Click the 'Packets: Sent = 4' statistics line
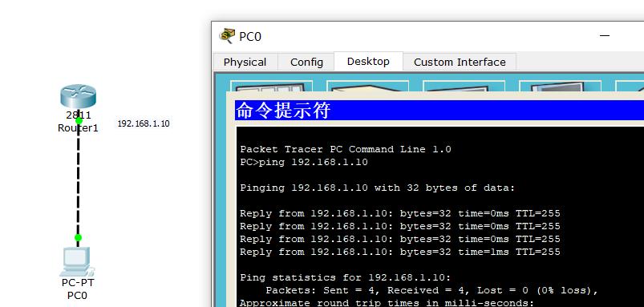The width and height of the screenshot is (644, 307). [x=431, y=291]
